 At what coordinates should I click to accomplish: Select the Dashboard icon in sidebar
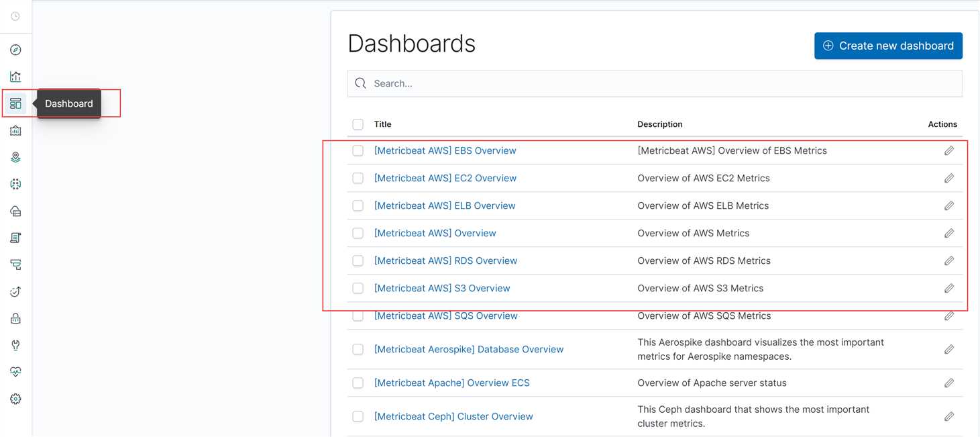(15, 103)
